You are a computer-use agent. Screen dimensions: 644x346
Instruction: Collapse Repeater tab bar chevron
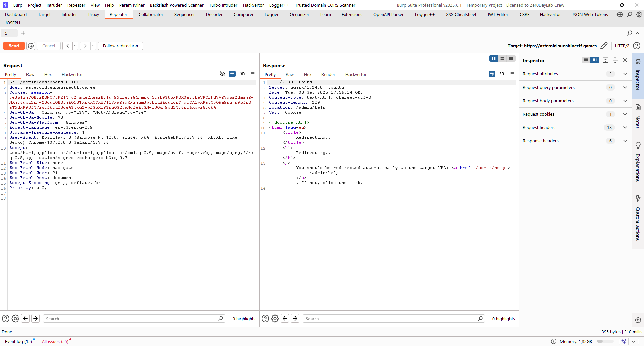638,33
